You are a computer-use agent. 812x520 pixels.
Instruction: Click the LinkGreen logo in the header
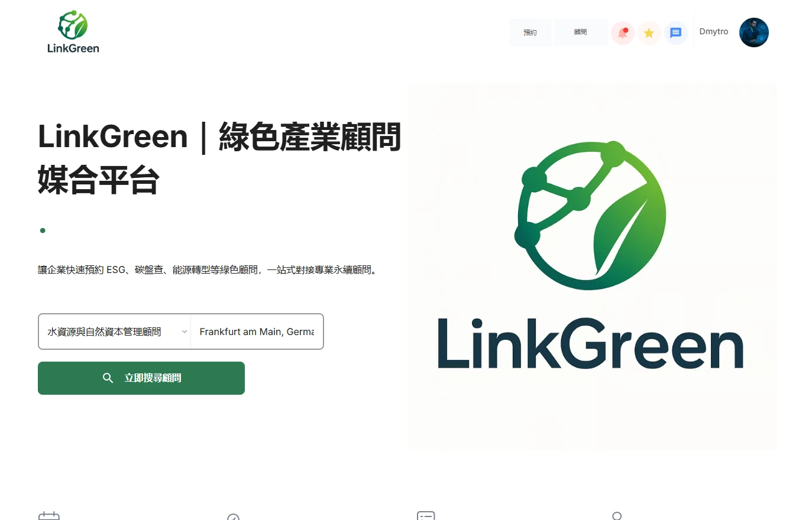[73, 32]
